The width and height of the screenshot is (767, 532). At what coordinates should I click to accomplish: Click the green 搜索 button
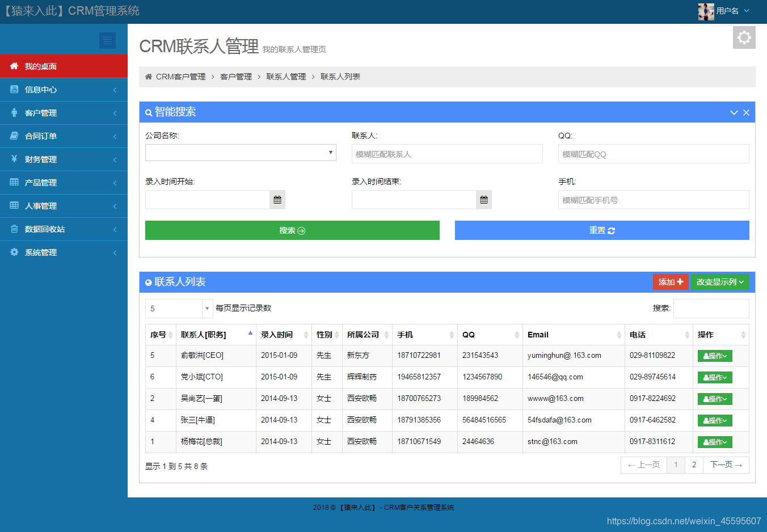[292, 230]
